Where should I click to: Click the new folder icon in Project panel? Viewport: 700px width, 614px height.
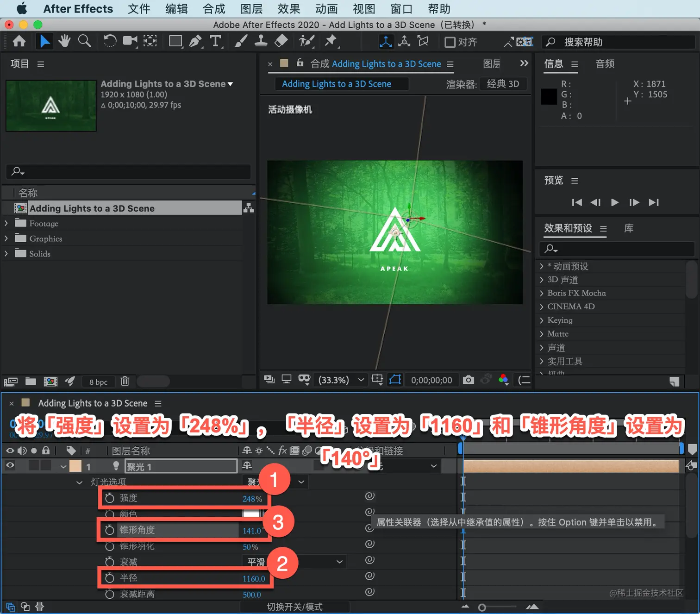[x=31, y=381]
